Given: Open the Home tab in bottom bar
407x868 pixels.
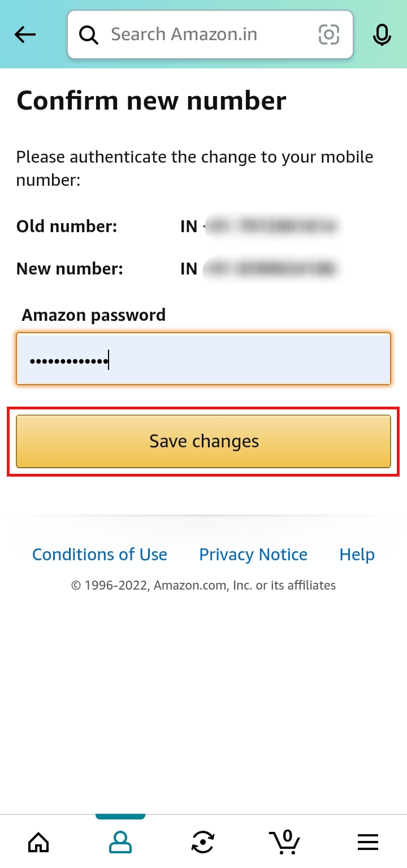Looking at the screenshot, I should (38, 843).
